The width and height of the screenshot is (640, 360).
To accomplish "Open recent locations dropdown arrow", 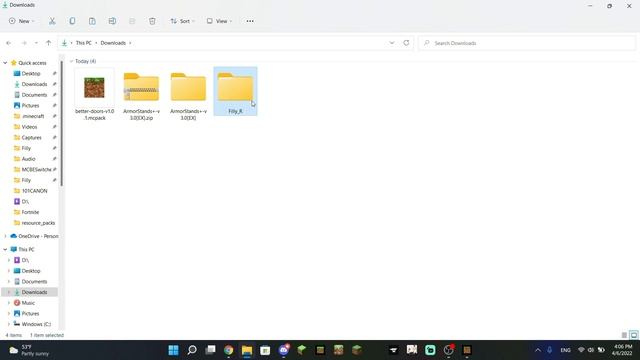I will [x=36, y=43].
